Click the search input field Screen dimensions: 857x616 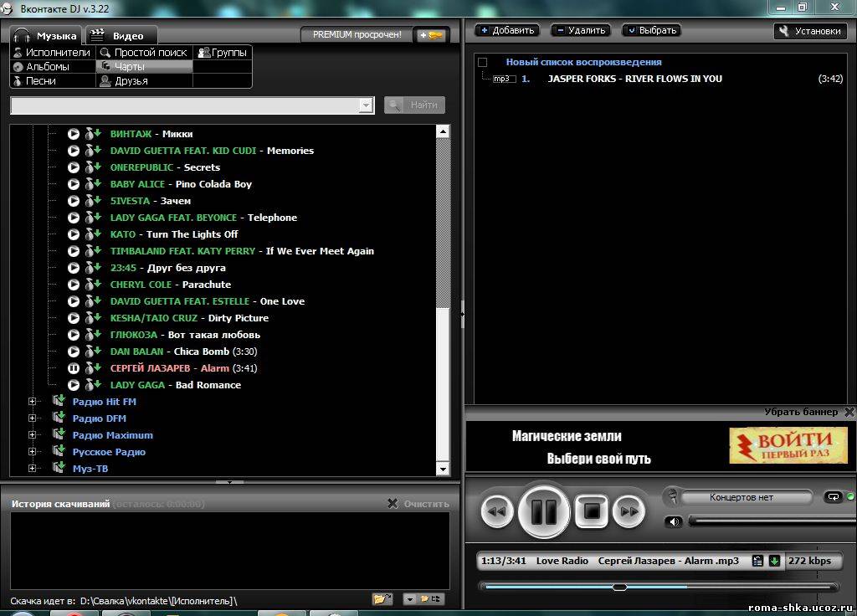(185, 105)
